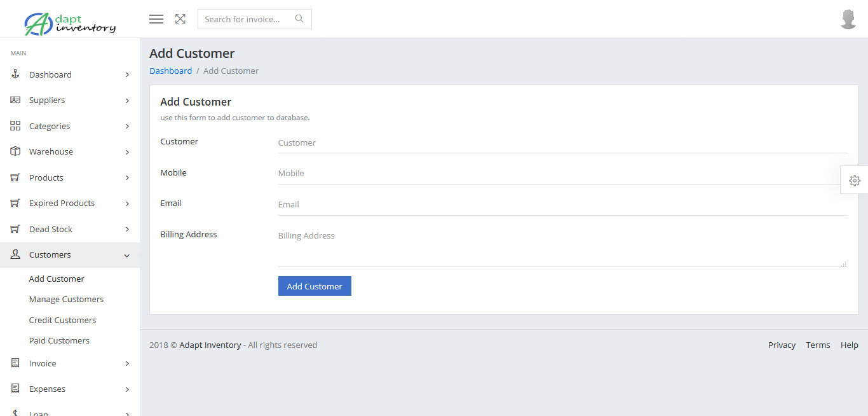Collapse the Customers menu chevron
The height and width of the screenshot is (416, 868).
[127, 255]
